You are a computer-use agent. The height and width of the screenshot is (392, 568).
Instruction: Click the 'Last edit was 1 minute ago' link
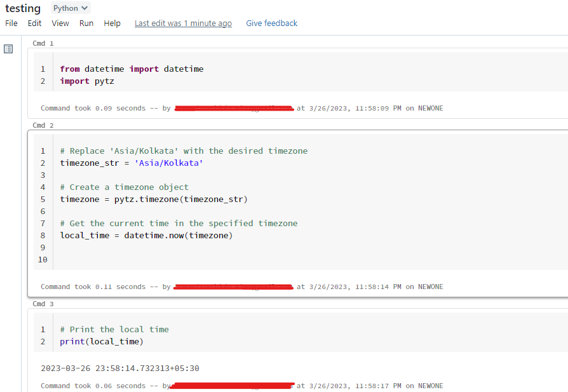coord(183,24)
